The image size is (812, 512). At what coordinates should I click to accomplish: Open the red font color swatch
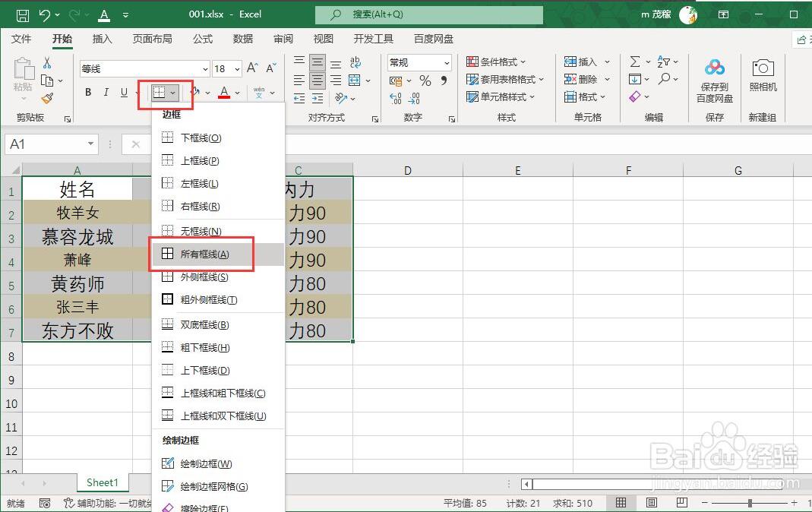tap(225, 92)
